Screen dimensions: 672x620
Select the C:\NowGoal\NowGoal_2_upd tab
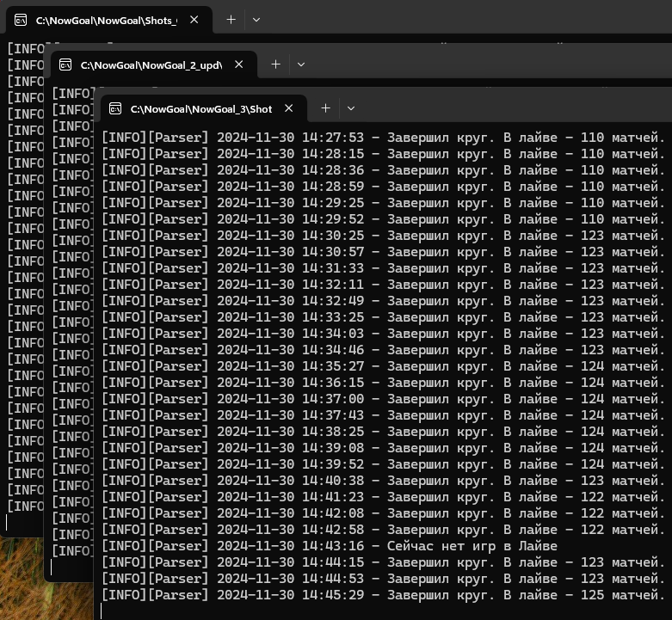pyautogui.click(x=151, y=64)
